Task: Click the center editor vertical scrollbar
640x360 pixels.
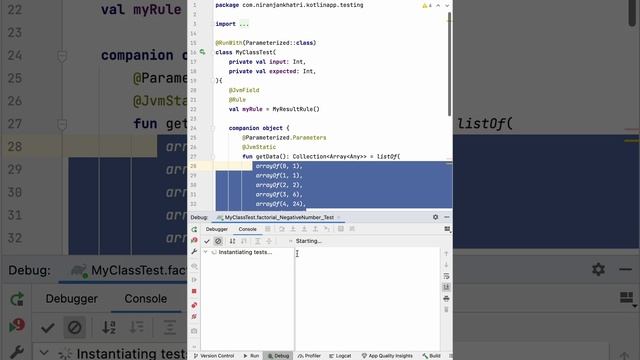Action: (449, 64)
